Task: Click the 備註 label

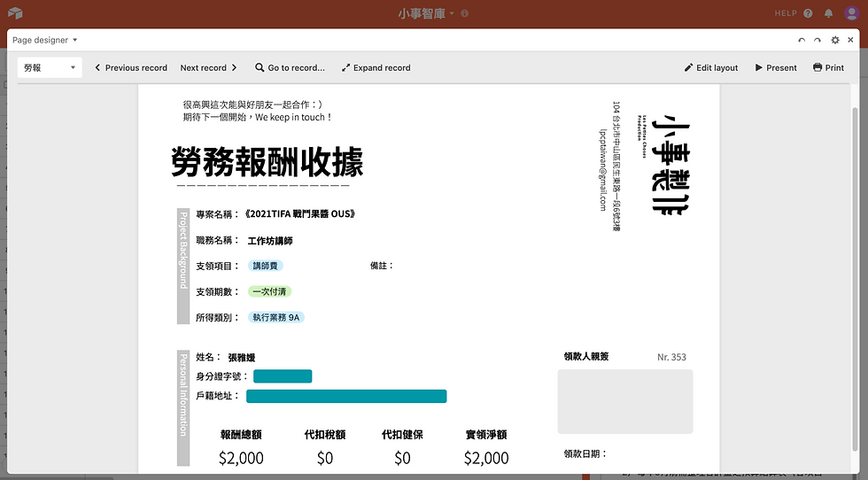Action: coord(382,266)
